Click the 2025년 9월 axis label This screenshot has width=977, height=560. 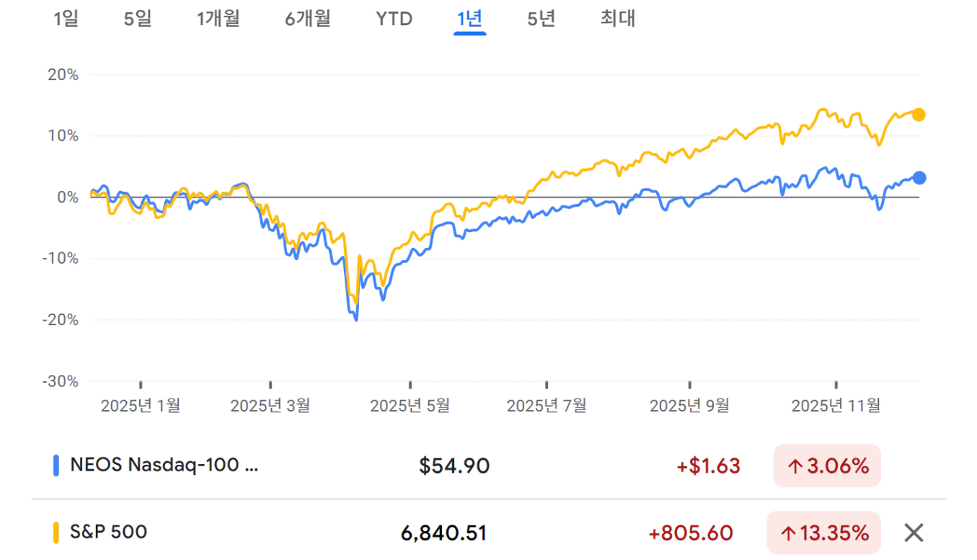(x=689, y=406)
